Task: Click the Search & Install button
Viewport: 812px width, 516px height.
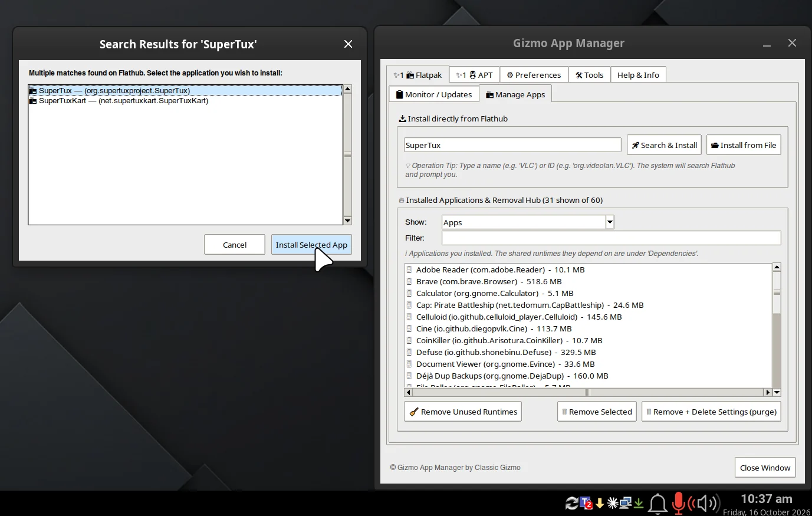Action: point(665,145)
